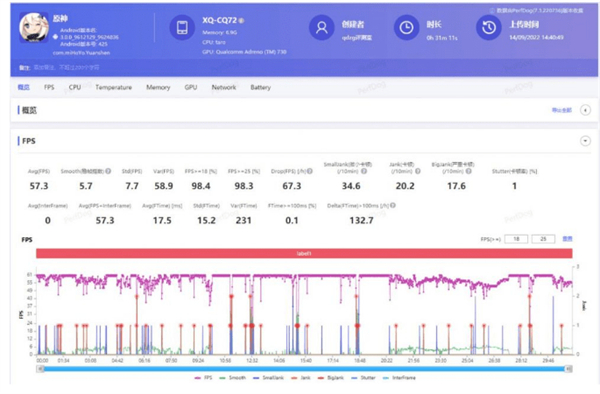Viewport: 600px width, 394px height.
Task: Toggle the Jank series in the legend
Action: point(301,378)
